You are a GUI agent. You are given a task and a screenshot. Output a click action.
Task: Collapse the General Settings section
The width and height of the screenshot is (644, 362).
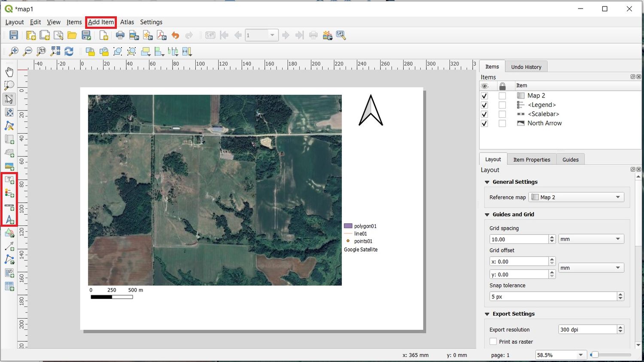[x=487, y=182]
